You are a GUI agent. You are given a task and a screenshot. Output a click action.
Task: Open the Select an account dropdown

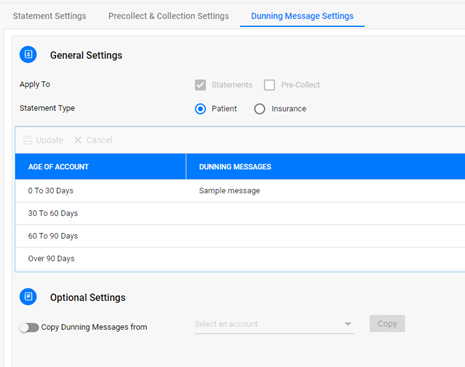(x=274, y=324)
